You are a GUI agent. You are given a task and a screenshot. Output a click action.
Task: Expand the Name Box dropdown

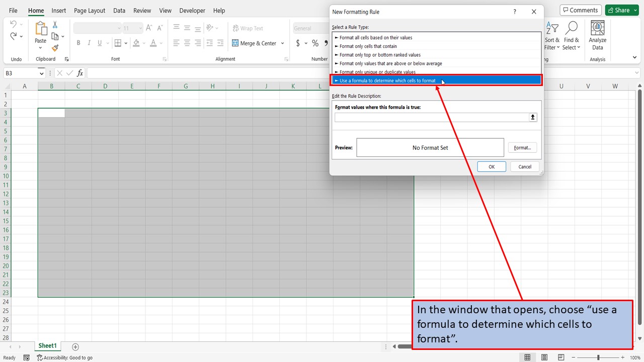pos(41,73)
